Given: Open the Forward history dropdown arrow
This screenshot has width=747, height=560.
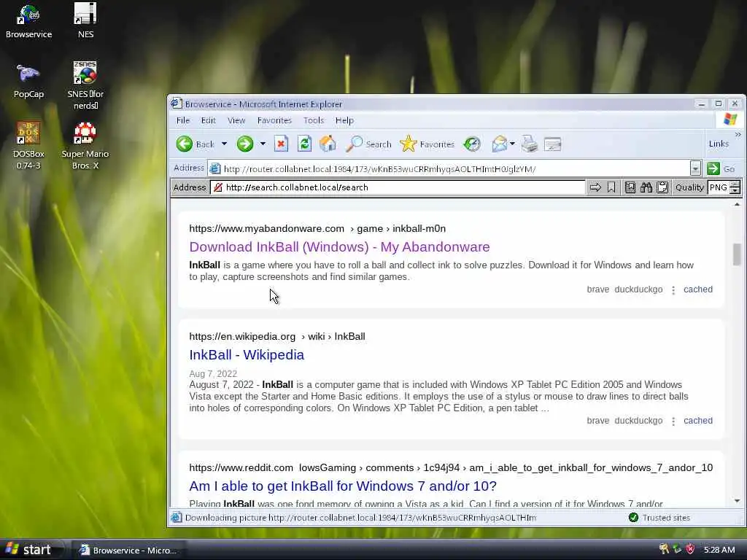Looking at the screenshot, I should (x=263, y=144).
